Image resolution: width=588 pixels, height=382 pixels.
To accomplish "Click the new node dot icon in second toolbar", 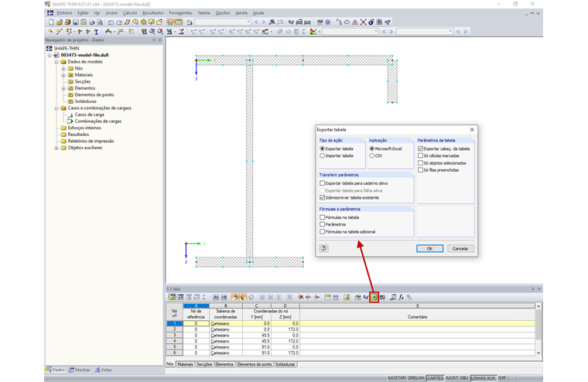I will tap(50, 32).
